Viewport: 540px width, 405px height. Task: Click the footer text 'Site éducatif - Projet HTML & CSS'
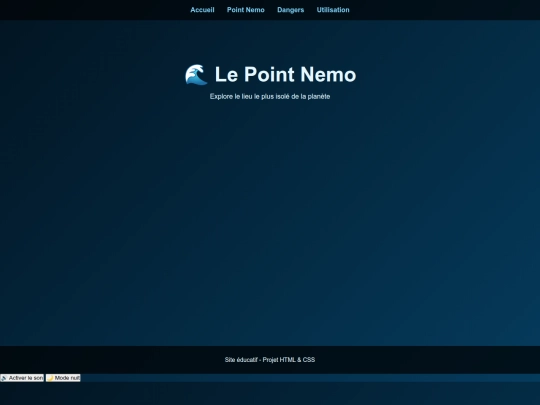[270, 360]
